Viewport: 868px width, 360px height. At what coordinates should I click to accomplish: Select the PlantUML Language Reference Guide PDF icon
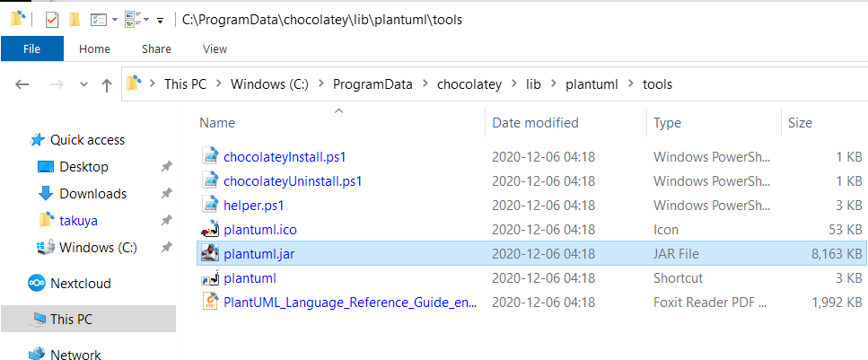210,303
